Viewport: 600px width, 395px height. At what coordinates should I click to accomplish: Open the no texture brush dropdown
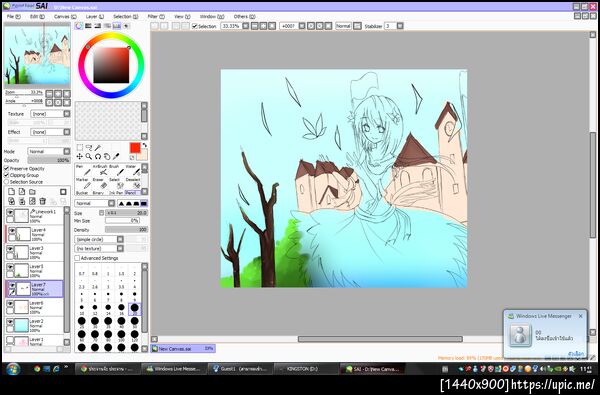pos(99,248)
